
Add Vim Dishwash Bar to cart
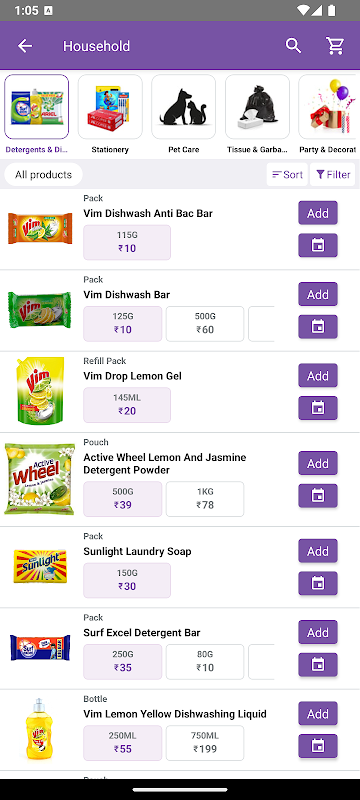(318, 294)
